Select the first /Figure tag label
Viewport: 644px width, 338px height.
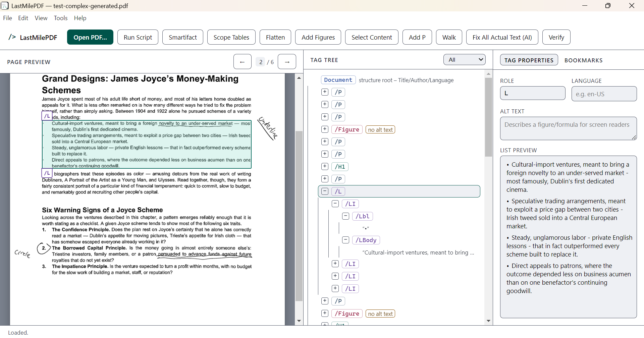click(x=347, y=129)
